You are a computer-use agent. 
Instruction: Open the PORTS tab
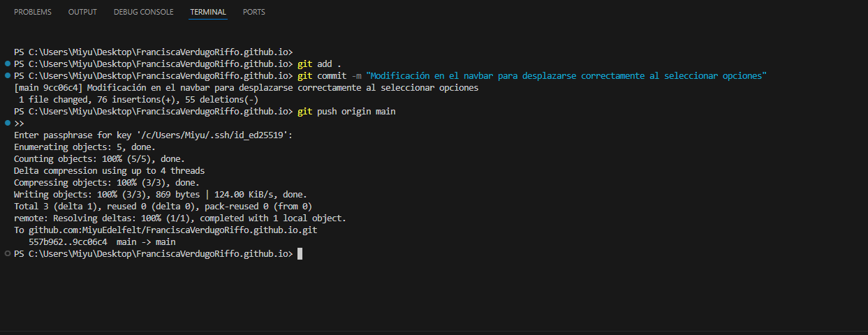pos(254,12)
